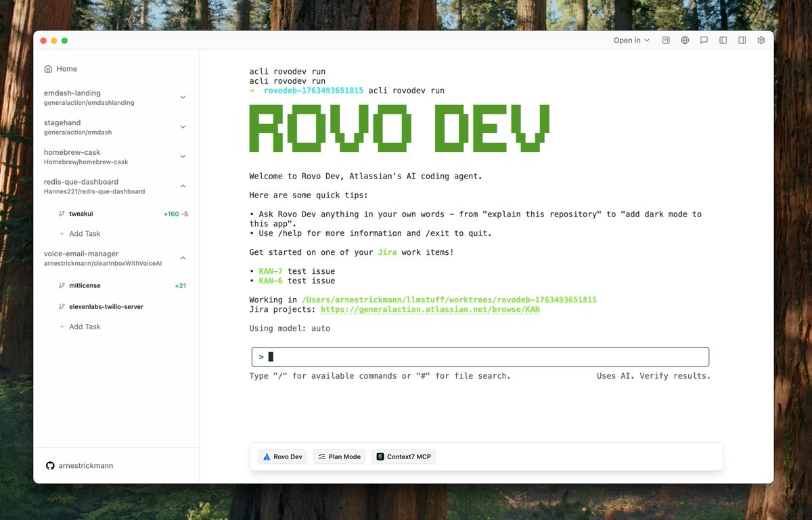Click the GitHub logo icon at sidebar bottom
812x520 pixels.
[49, 466]
